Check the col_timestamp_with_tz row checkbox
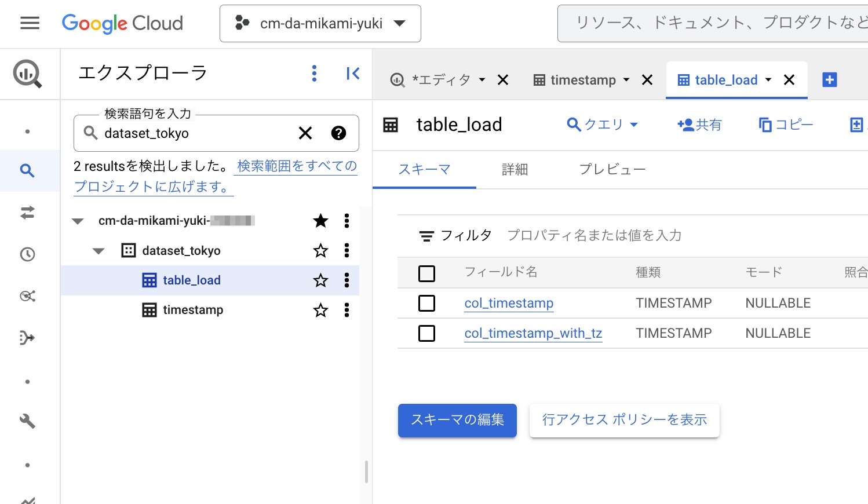The height and width of the screenshot is (504, 868). point(427,333)
